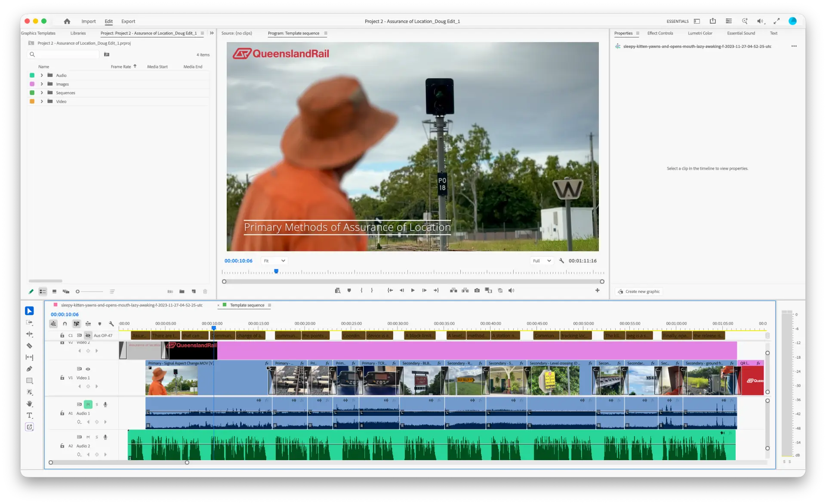
Task: Open the Fit zoom level dropdown
Action: 274,261
